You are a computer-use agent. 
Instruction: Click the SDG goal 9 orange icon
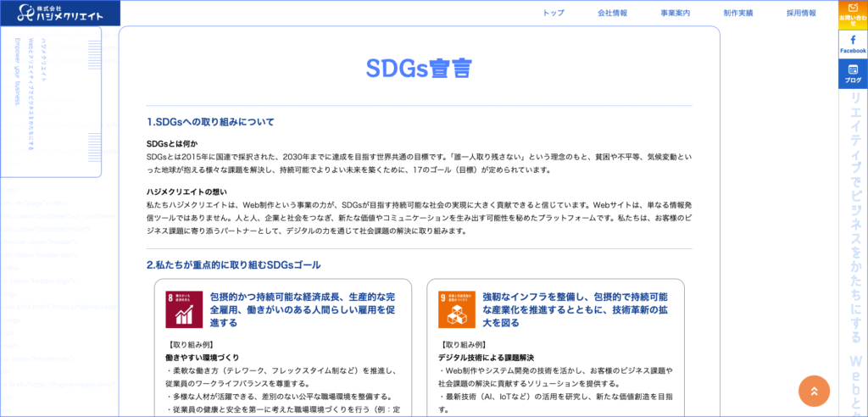[457, 309]
